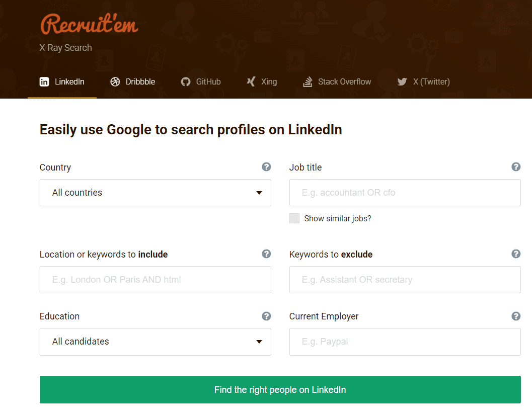This screenshot has height=417, width=532.
Task: Click the Xing logo icon
Action: (x=251, y=81)
